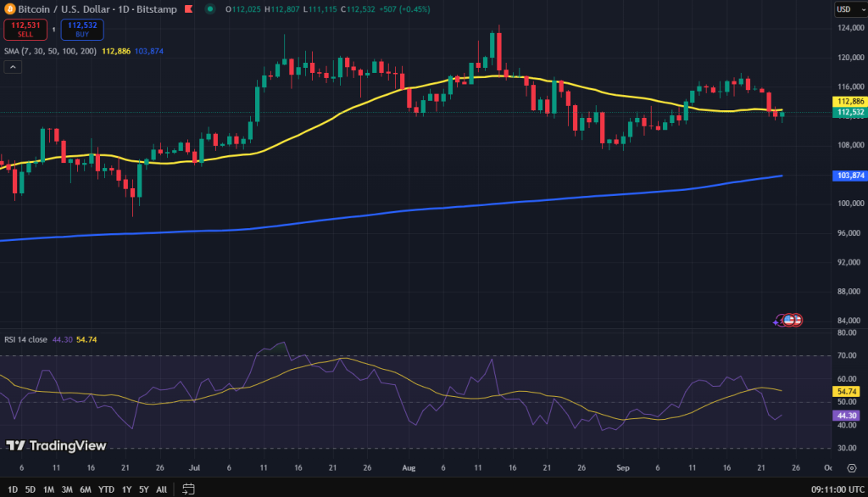
Task: Open the go-to-date calendar icon
Action: point(188,489)
